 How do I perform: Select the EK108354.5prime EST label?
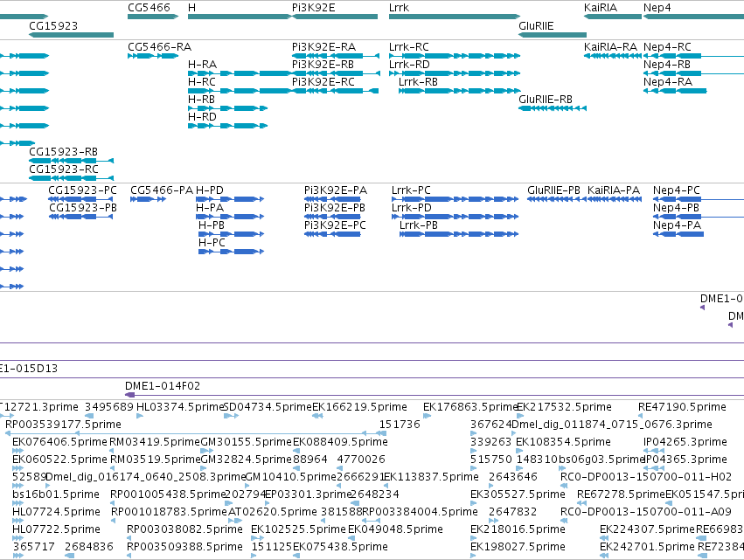tap(563, 442)
